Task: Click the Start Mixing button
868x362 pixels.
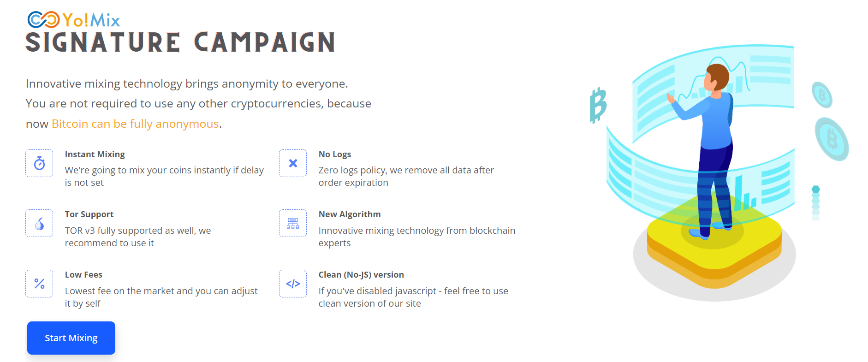Action: tap(71, 338)
